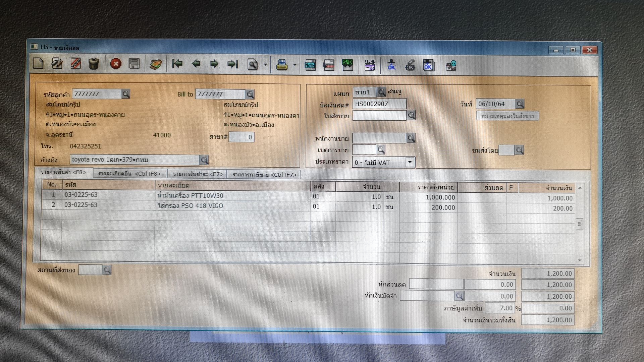The image size is (644, 362).
Task: Click the trash can delete icon
Action: click(94, 63)
